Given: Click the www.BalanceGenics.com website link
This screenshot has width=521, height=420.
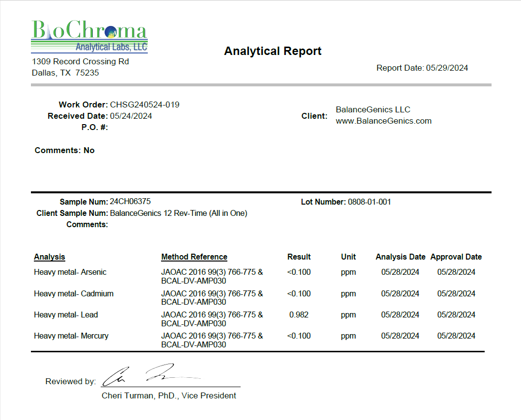Looking at the screenshot, I should point(383,121).
